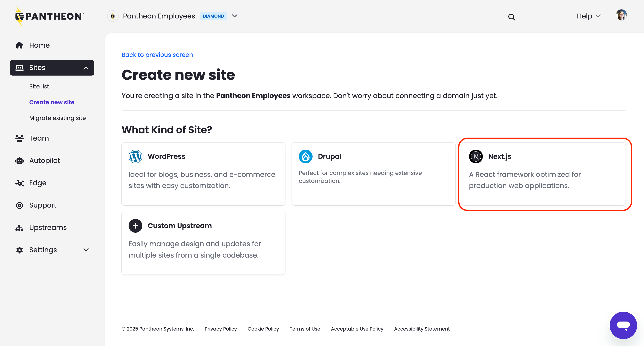Click the Custom Upstream plus icon
Screen dimensions: 644x346
pos(135,226)
